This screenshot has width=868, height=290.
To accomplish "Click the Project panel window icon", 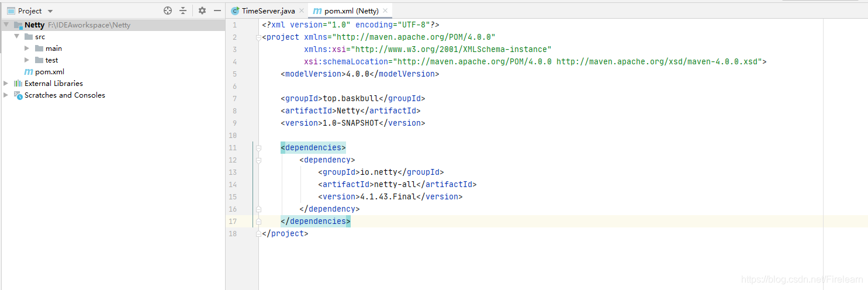I will [11, 11].
